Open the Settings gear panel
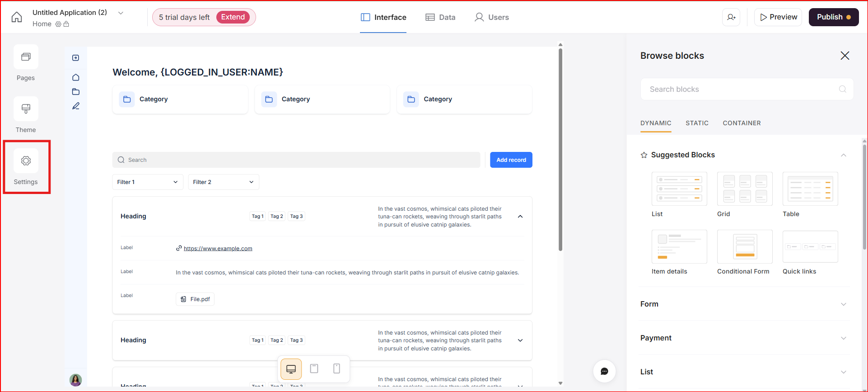This screenshot has height=392, width=868. coord(26,161)
